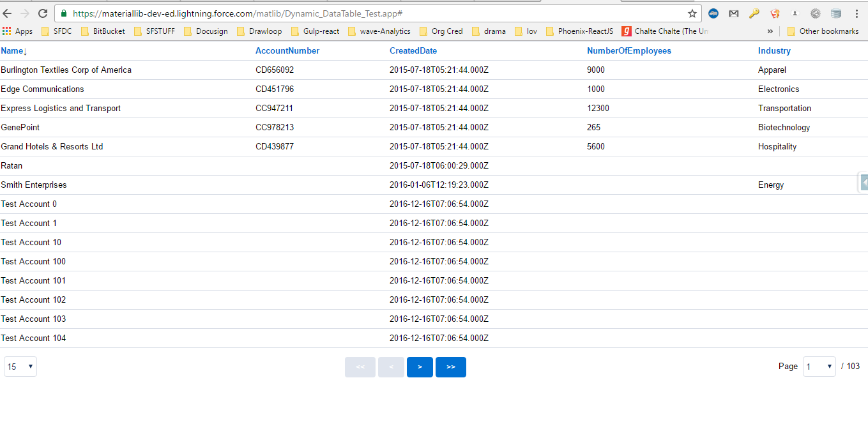Open the Gmail envelope extension
The image size is (868, 447).
point(734,13)
